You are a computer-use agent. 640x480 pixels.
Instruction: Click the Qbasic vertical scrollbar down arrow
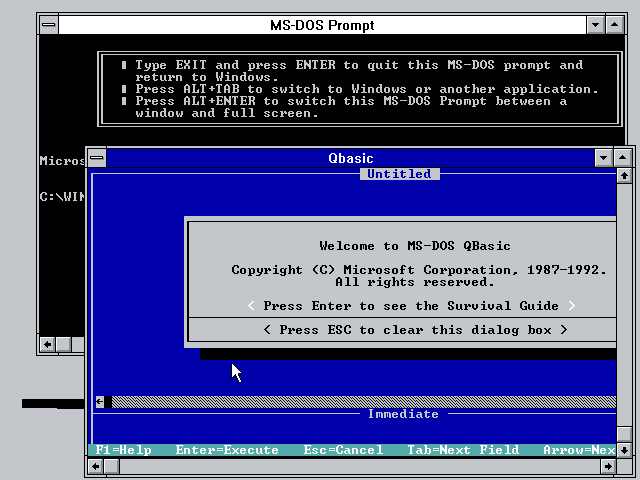click(x=624, y=451)
